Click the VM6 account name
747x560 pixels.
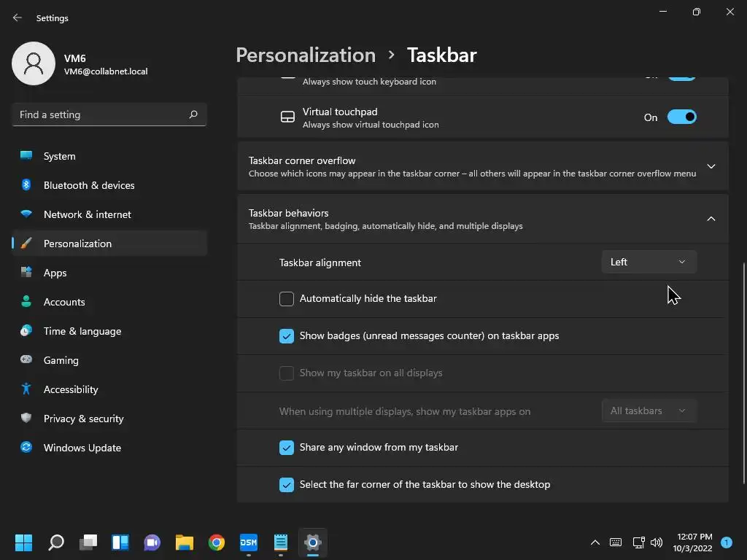pyautogui.click(x=75, y=58)
